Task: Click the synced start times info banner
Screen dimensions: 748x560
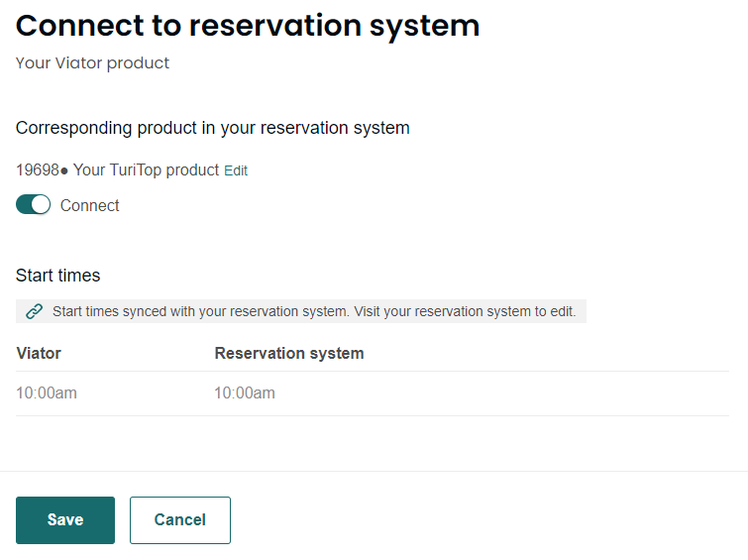Action: [301, 311]
